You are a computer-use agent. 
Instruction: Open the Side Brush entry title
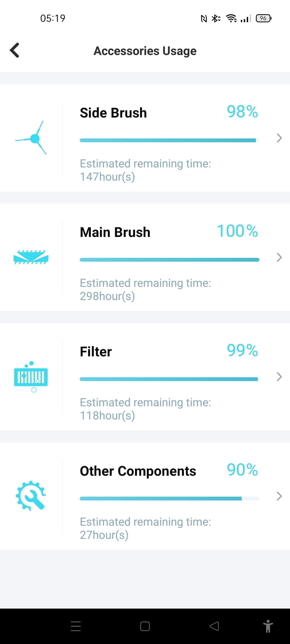pos(113,113)
